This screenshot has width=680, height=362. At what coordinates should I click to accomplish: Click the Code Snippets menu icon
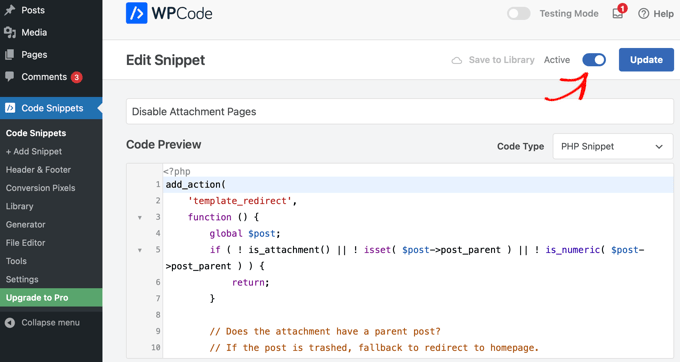[10, 108]
